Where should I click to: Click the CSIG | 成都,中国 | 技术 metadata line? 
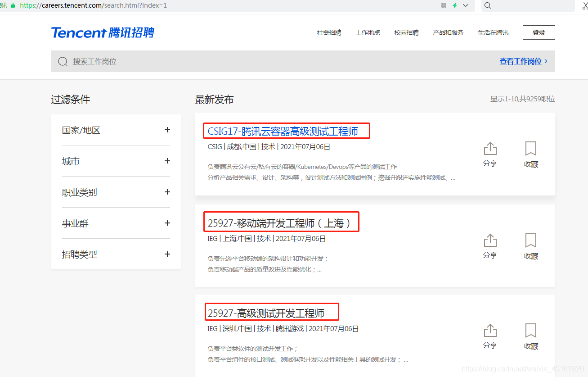(x=269, y=147)
